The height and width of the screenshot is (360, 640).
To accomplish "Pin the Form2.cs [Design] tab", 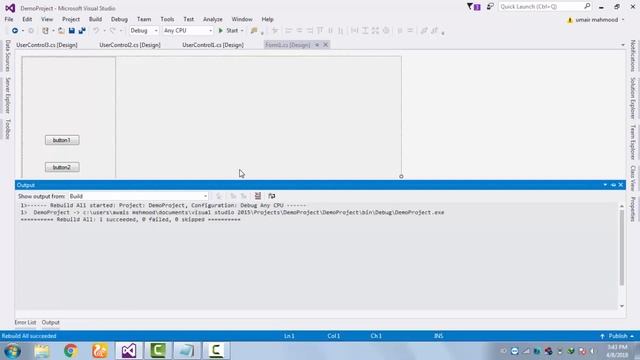I will 317,45.
